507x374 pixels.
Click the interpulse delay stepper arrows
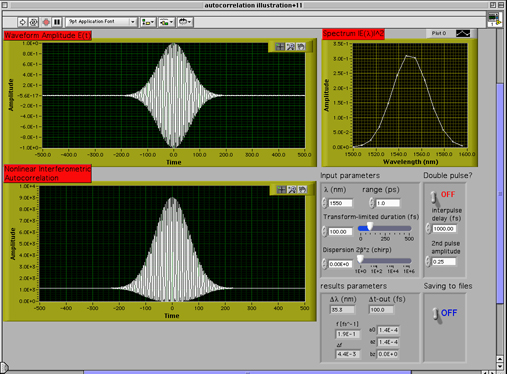428,228
